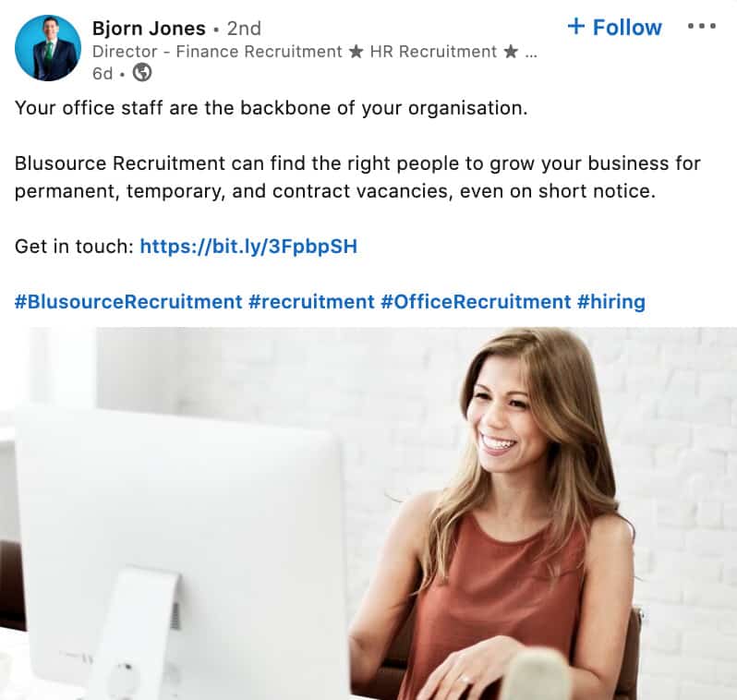Click the 6d post timestamp
737x700 pixels.
coord(103,74)
